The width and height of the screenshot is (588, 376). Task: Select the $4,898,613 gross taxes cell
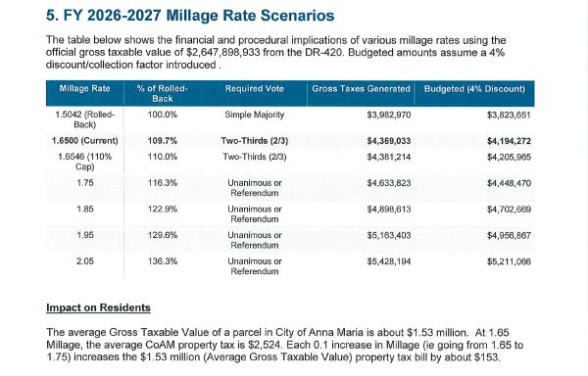[x=389, y=209]
